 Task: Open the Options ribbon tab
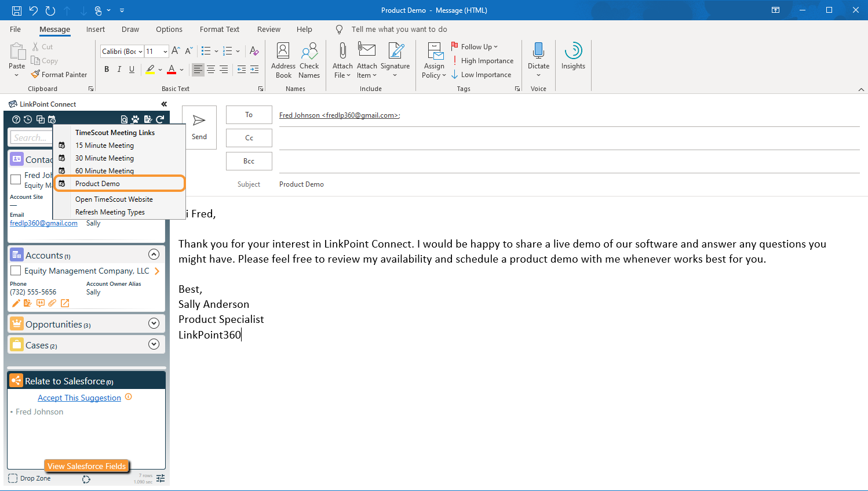pyautogui.click(x=169, y=30)
